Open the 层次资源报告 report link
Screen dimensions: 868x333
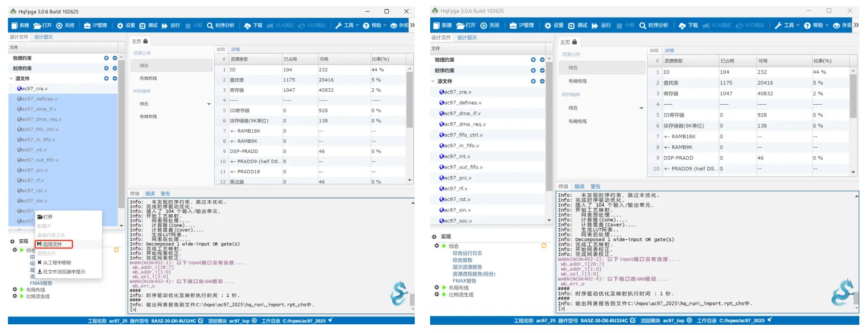467,267
